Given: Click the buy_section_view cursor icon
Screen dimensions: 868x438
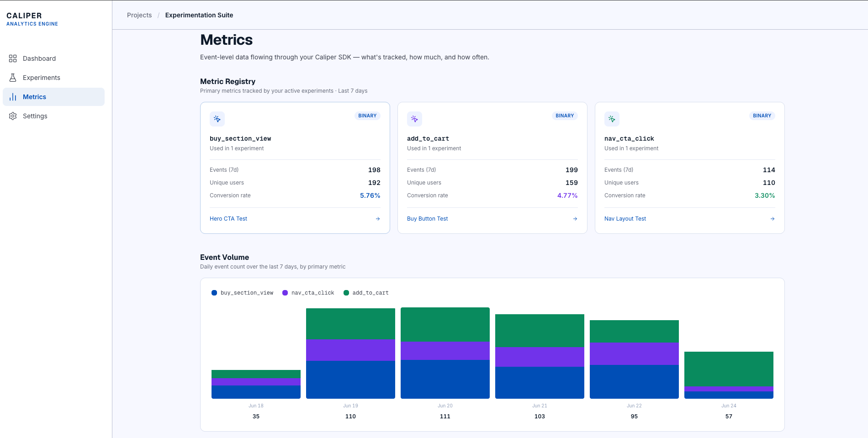Looking at the screenshot, I should (217, 119).
